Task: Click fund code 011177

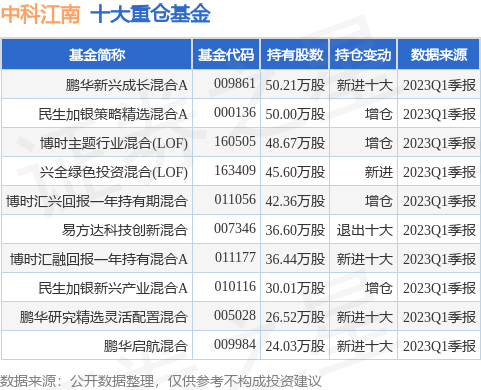Action: click(x=235, y=257)
